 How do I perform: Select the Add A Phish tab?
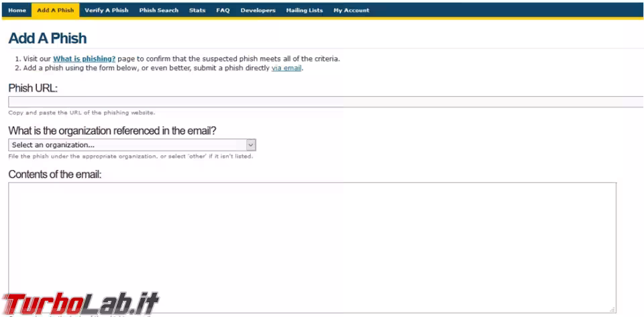tap(56, 10)
